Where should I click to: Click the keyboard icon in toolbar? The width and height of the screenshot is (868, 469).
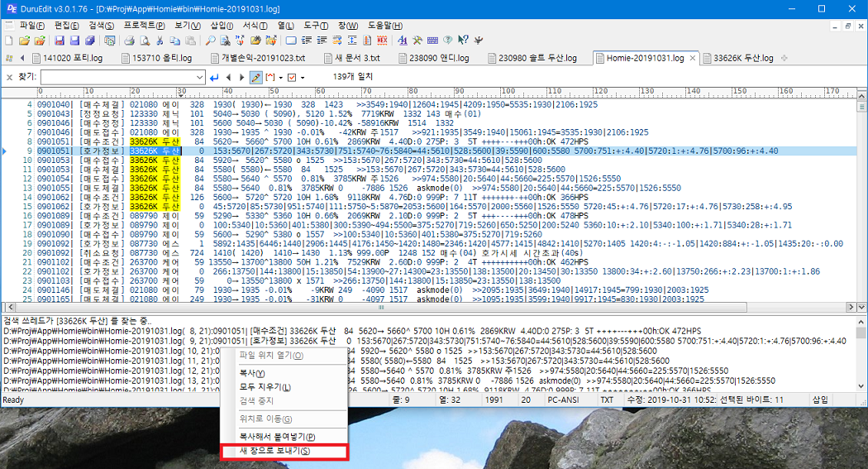[x=432, y=41]
